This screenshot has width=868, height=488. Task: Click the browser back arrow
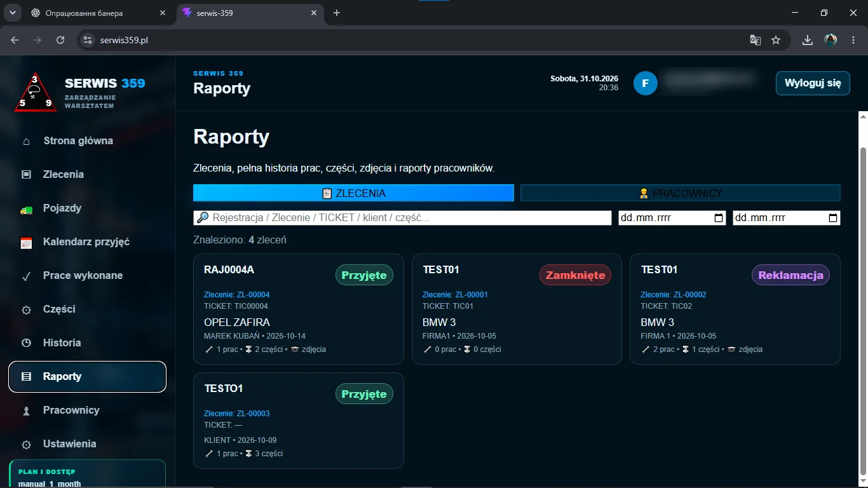click(x=15, y=40)
